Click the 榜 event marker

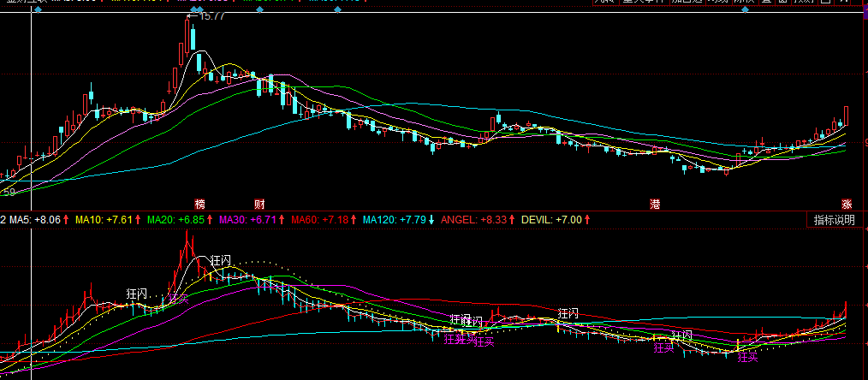click(x=200, y=205)
